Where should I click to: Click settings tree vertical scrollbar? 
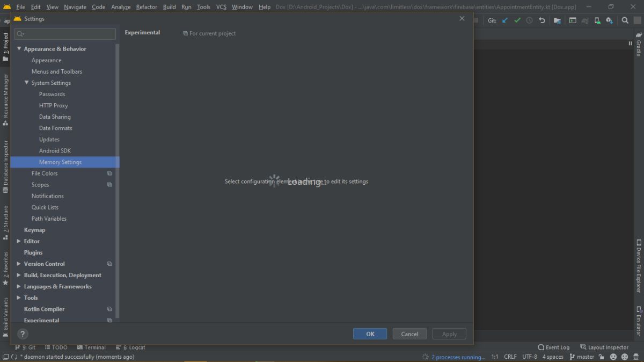(x=118, y=182)
